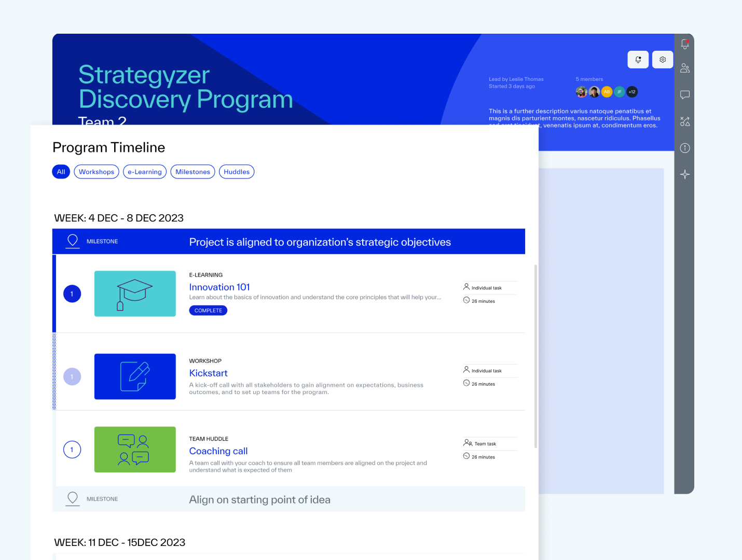Expand the strategic objectives milestone banner
Screen dimensions: 742x560
[320, 241]
